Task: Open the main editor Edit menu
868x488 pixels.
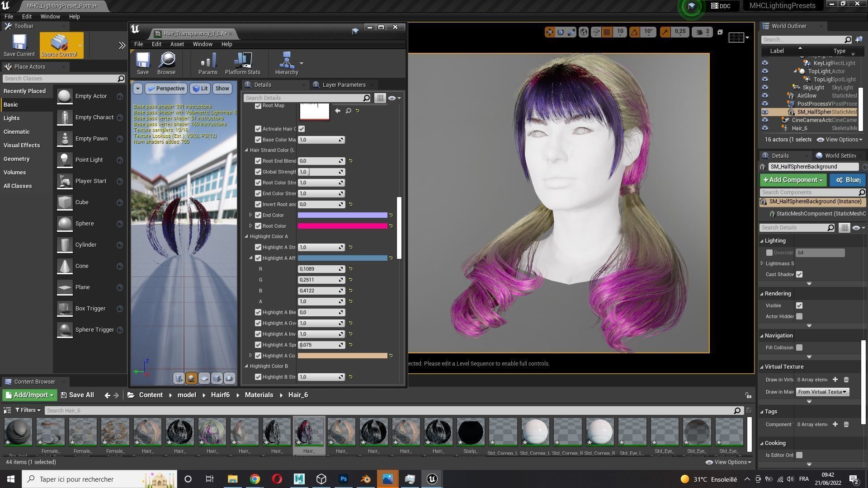Action: [x=27, y=16]
